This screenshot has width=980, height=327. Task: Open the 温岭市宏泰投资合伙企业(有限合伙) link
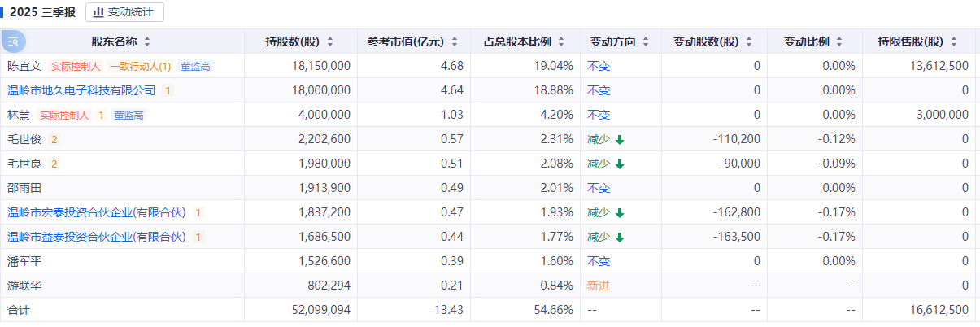(97, 213)
